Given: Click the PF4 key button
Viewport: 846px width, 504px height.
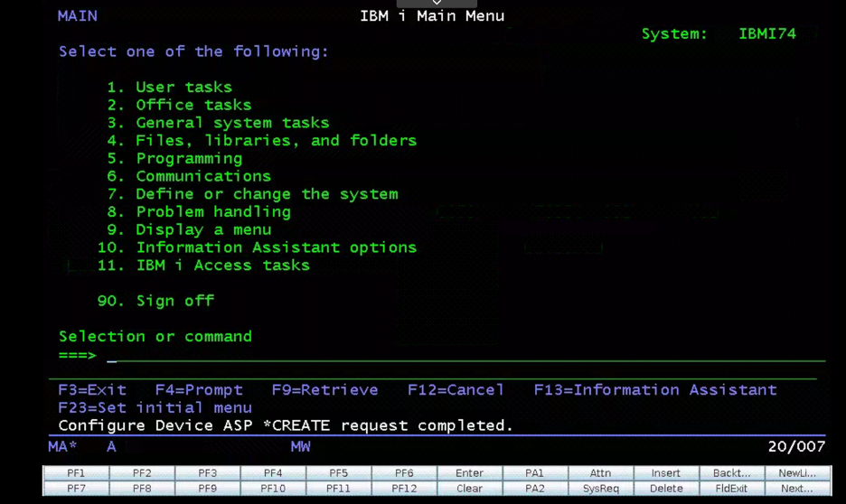Looking at the screenshot, I should (x=273, y=472).
